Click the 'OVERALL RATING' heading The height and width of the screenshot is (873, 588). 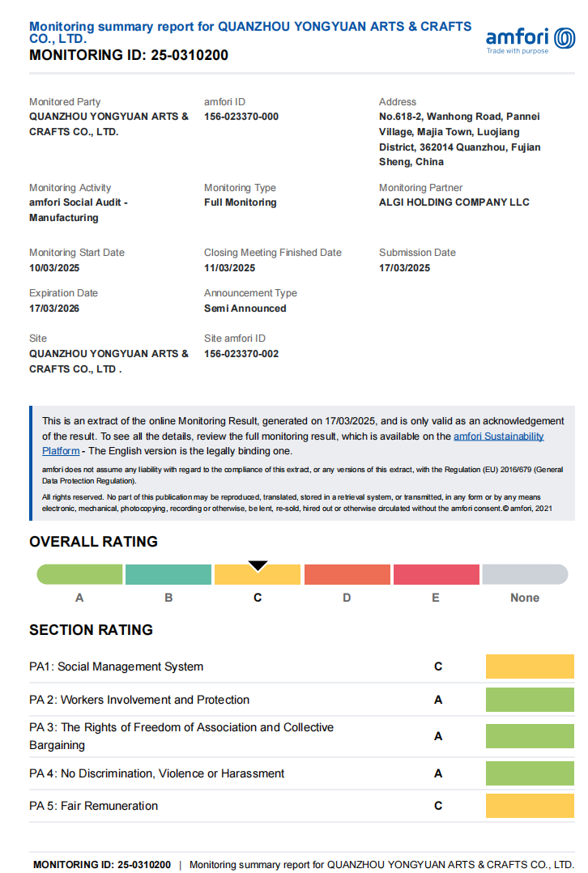[x=94, y=542]
